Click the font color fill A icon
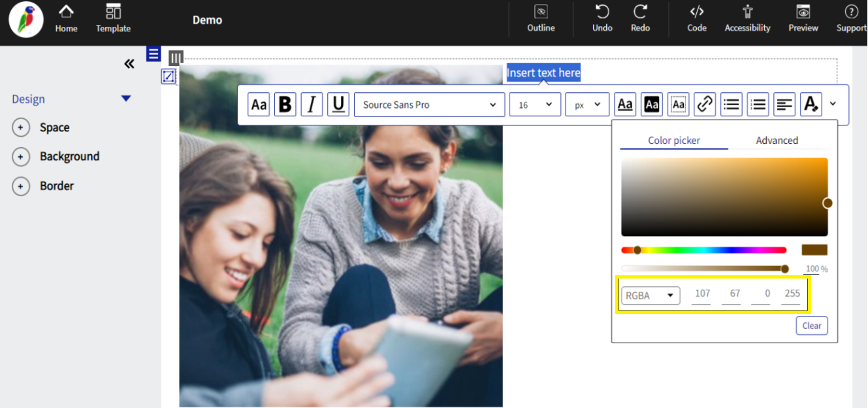The width and height of the screenshot is (868, 408). pyautogui.click(x=811, y=104)
